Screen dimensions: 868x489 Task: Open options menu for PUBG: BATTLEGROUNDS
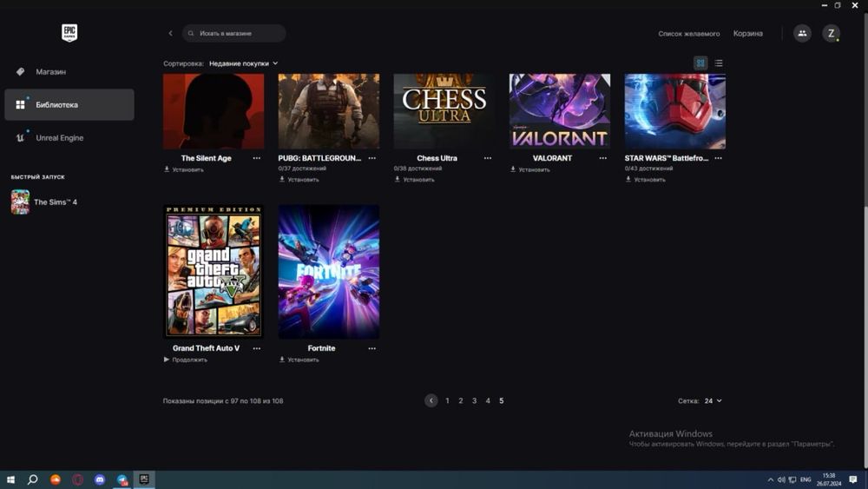(x=372, y=158)
